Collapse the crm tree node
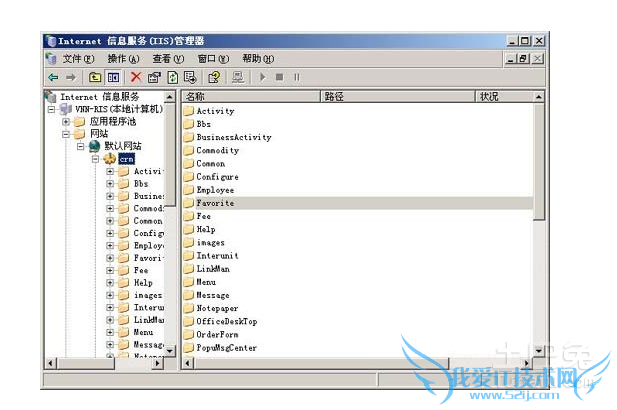617x410 pixels. 95,159
